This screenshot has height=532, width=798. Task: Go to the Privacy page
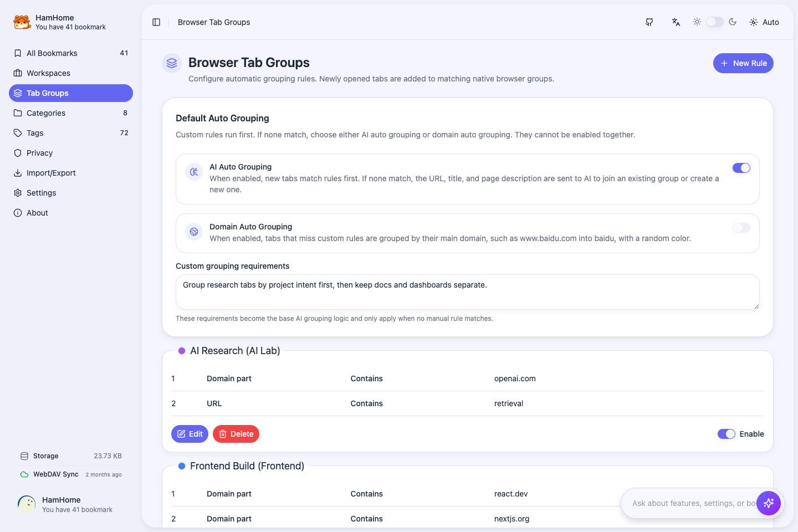(x=71, y=153)
